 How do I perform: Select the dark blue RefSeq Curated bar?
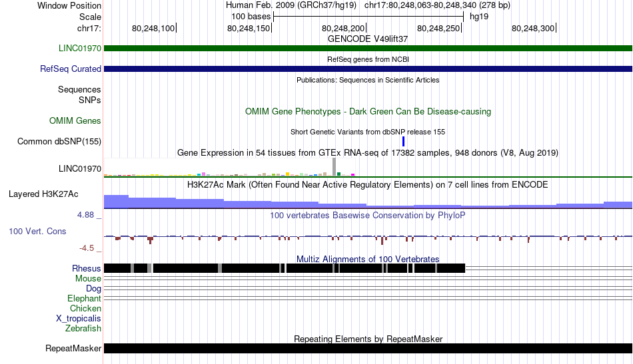pyautogui.click(x=368, y=69)
